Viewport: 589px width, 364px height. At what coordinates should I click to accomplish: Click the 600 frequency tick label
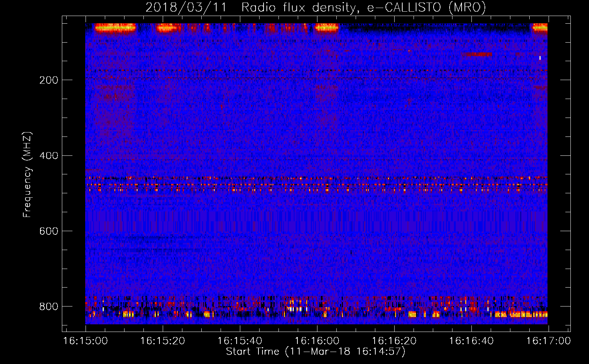49,232
